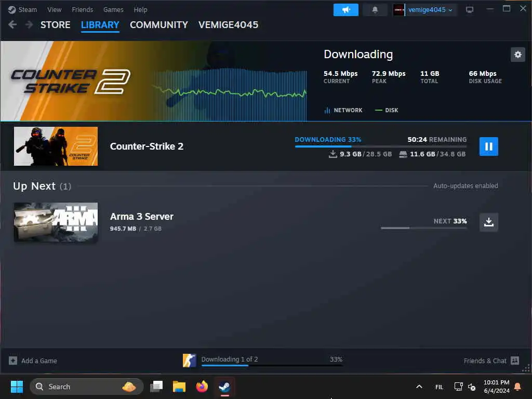This screenshot has height=399, width=532.
Task: Go back with the left arrow
Action: (x=12, y=24)
